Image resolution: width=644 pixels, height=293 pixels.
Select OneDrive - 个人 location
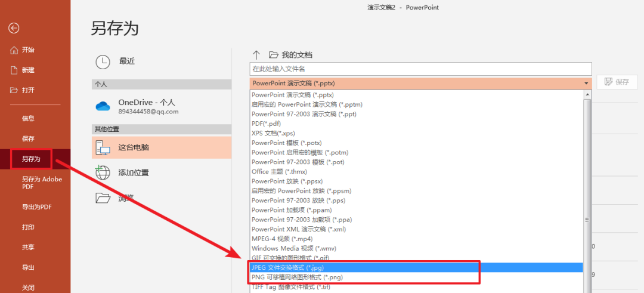(x=162, y=106)
